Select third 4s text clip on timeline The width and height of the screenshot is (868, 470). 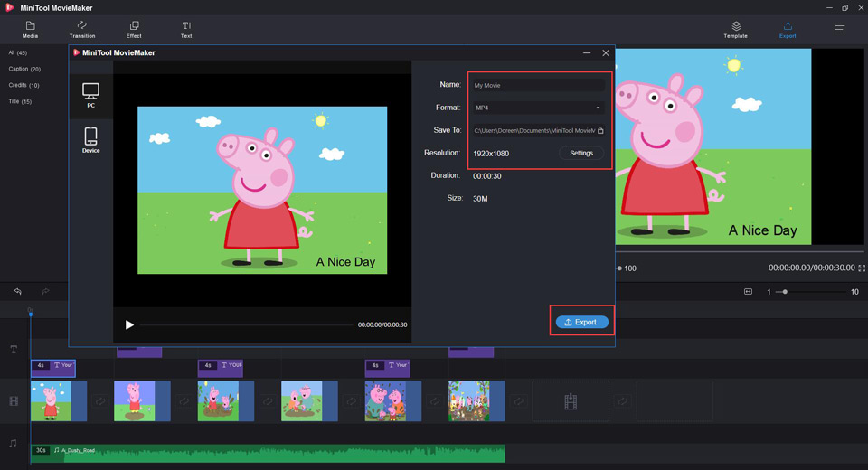point(388,368)
